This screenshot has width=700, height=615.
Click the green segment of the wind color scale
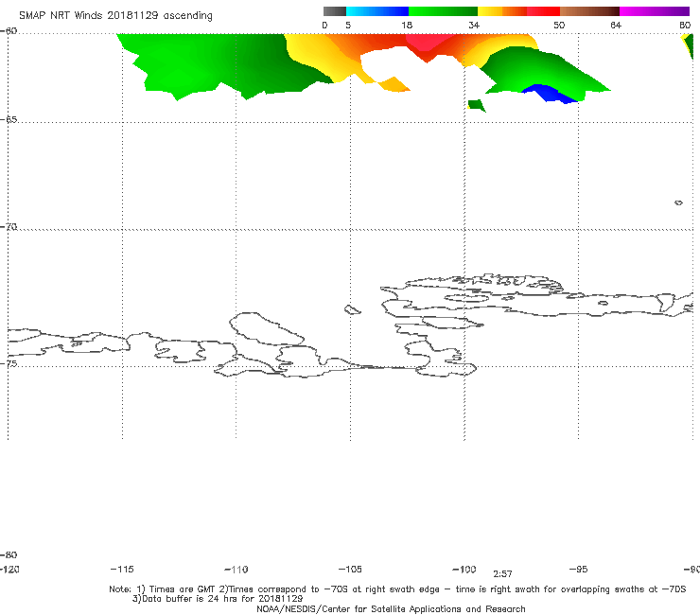pyautogui.click(x=443, y=11)
